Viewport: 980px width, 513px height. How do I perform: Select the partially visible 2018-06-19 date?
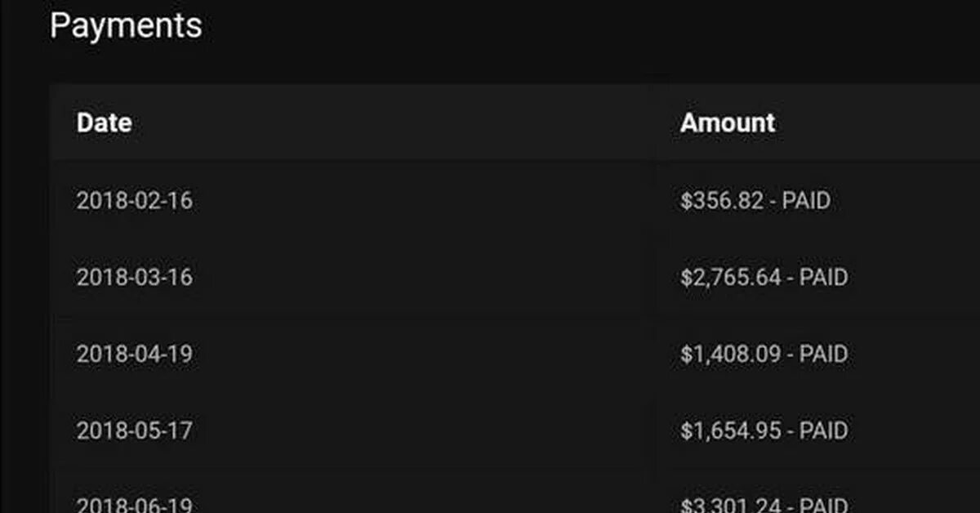134,503
